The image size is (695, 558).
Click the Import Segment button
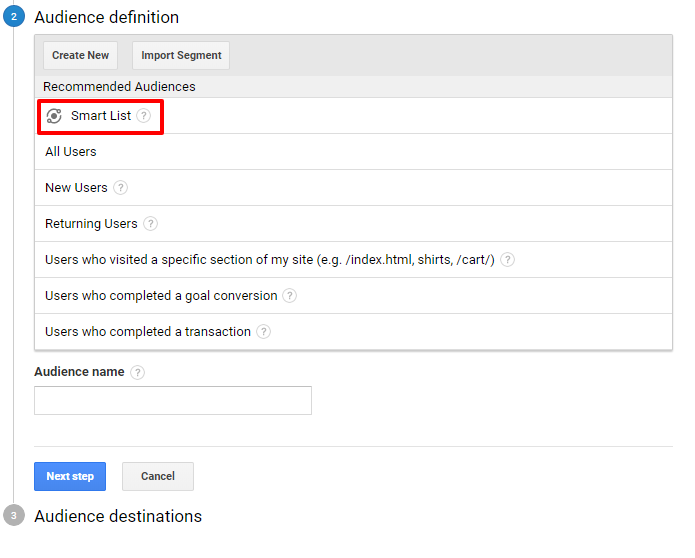point(181,56)
